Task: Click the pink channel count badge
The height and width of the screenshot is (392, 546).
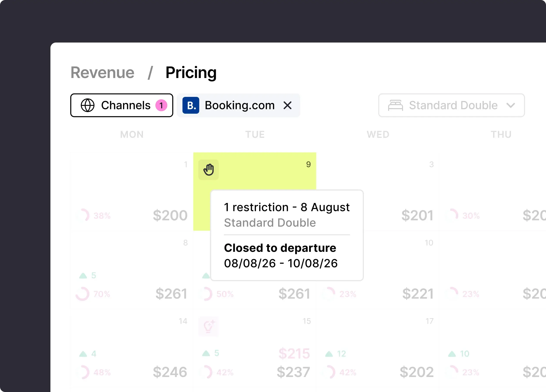Action: point(161,105)
